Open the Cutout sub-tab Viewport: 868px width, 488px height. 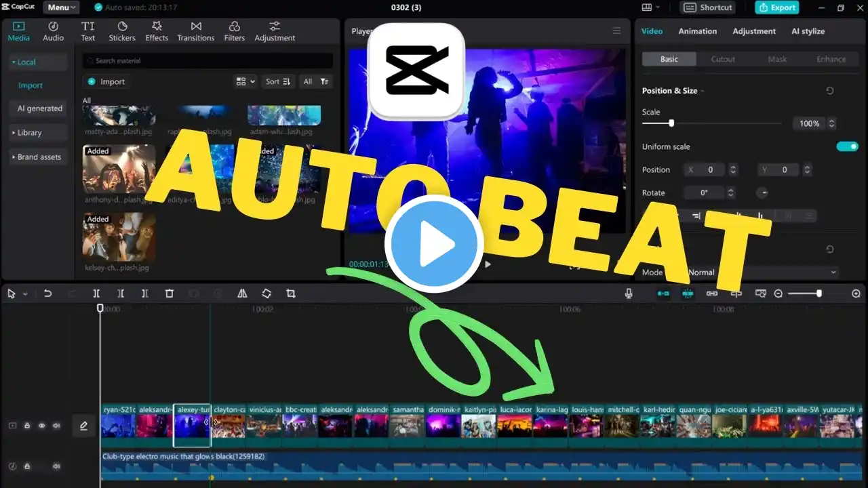(x=723, y=59)
